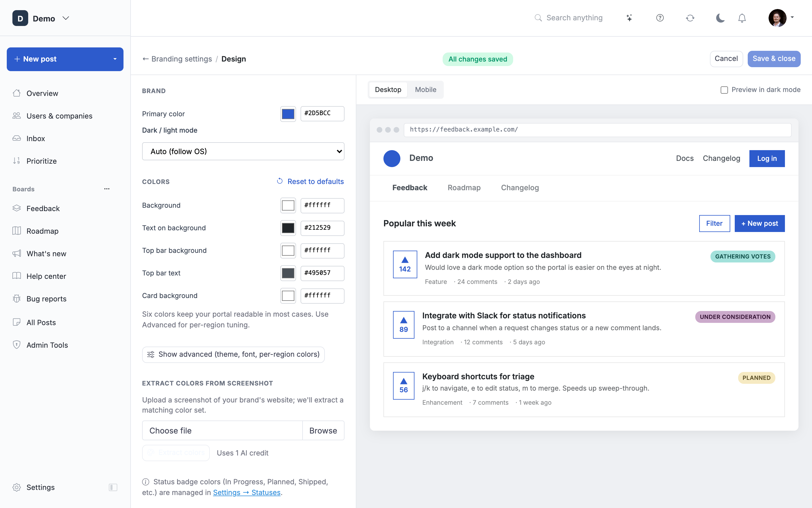Screen dimensions: 812x508
Task: Select Changelog tab below Demo header
Action: (520, 188)
